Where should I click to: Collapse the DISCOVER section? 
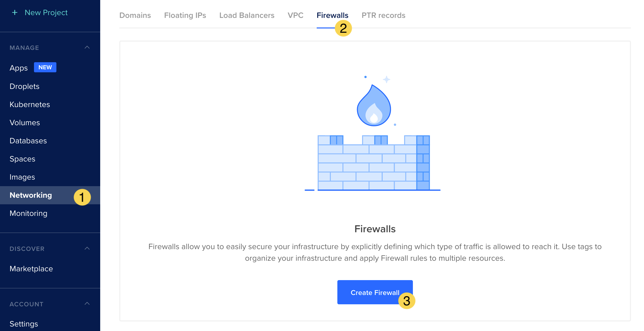(87, 248)
